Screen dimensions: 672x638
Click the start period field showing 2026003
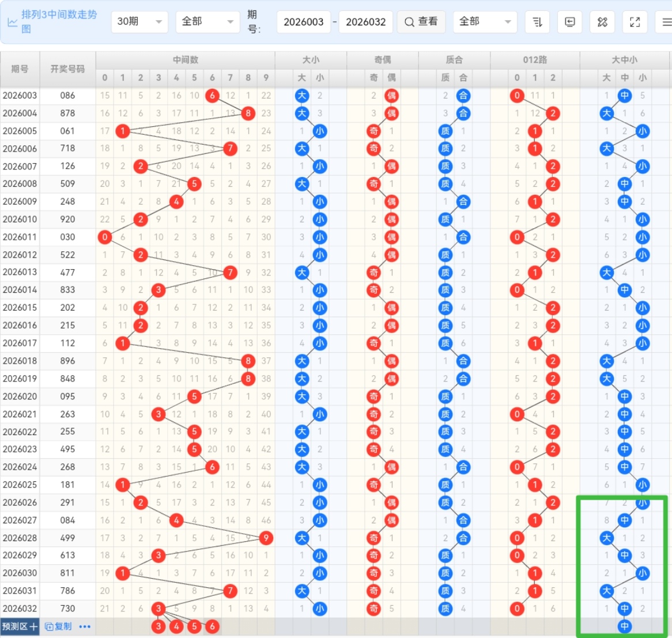click(304, 22)
